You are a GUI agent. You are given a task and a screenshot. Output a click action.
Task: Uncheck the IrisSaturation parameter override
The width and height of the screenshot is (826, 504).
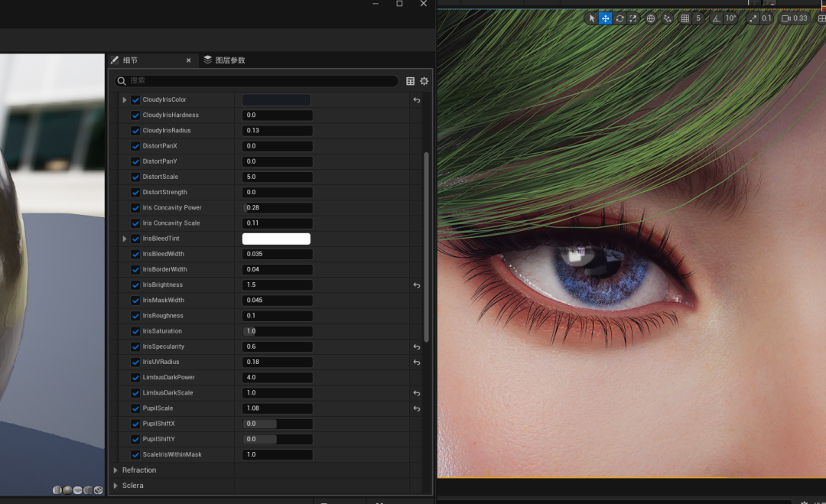[135, 331]
